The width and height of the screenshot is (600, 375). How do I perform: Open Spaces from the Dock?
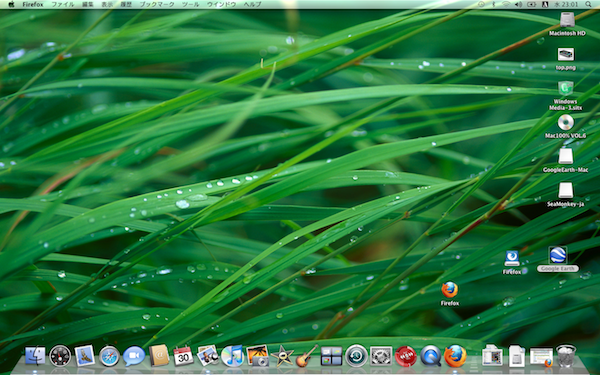click(x=331, y=356)
